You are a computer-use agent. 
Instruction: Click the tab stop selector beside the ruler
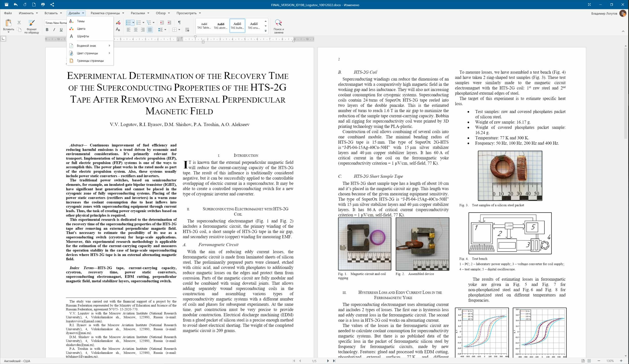(x=3, y=39)
